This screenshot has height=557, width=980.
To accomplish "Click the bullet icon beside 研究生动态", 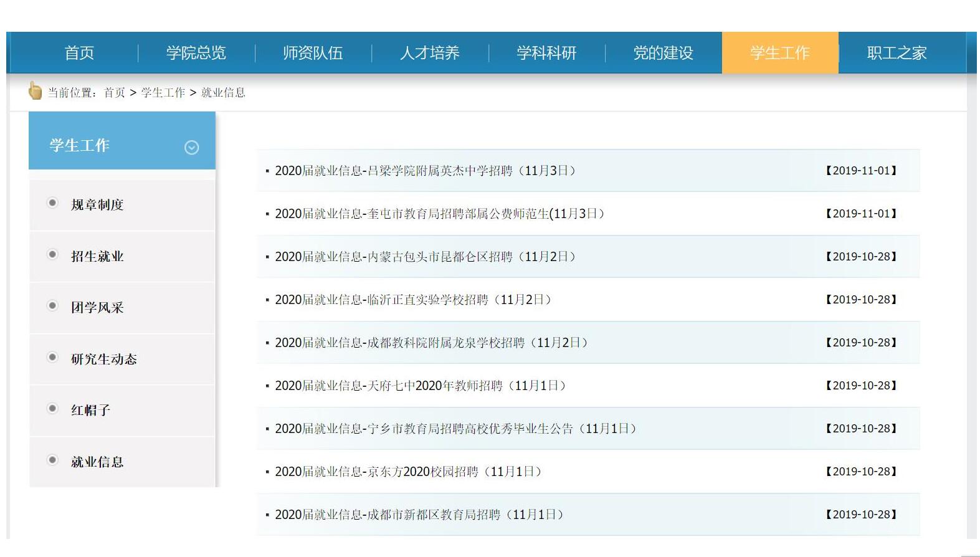I will tap(52, 358).
